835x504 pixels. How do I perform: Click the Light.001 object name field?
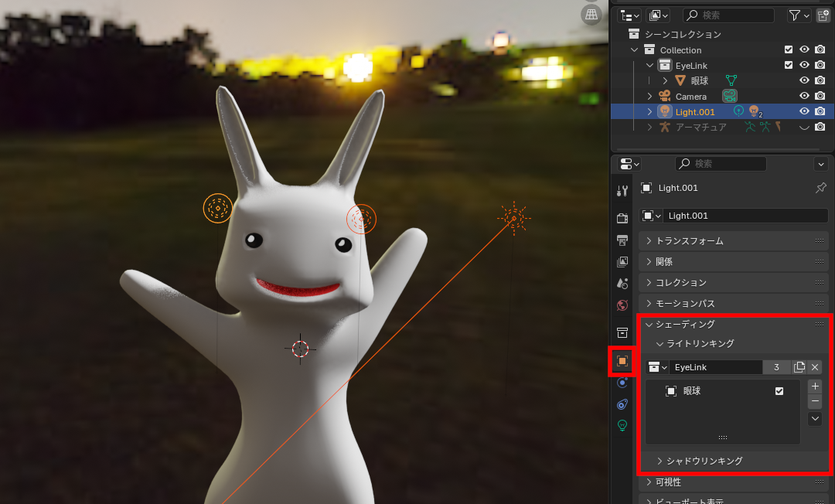click(x=745, y=216)
